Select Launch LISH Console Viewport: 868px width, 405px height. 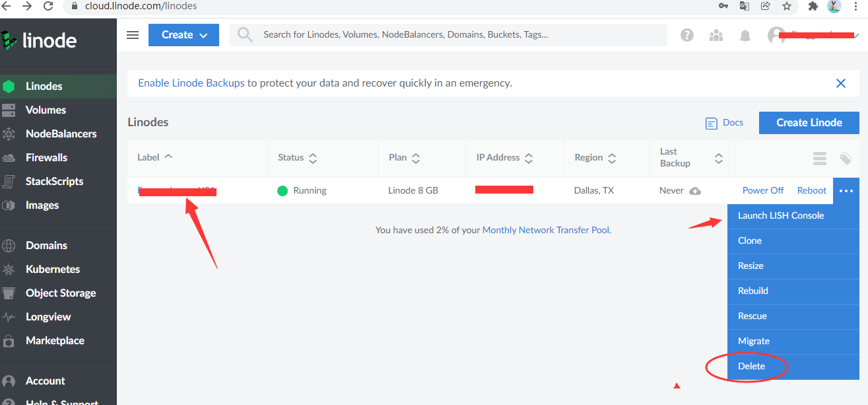(793, 216)
